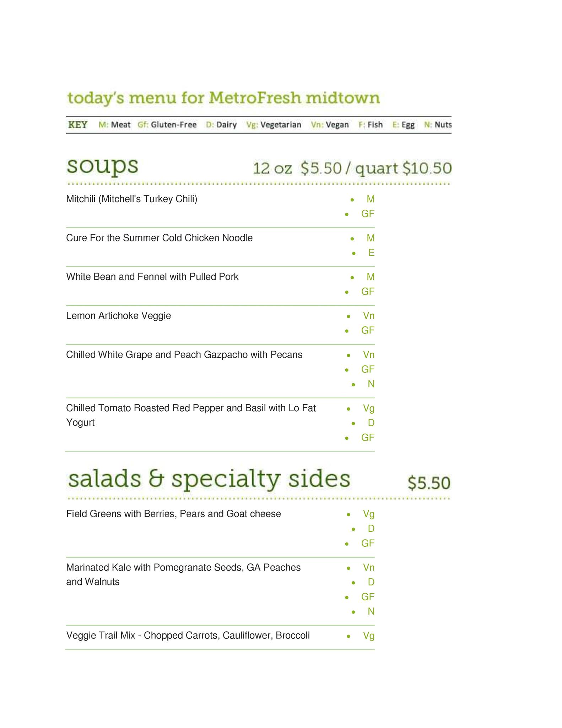This screenshot has height=728, width=562.
Task: Click Chilled White Grape and Peach Gazpacho
Action: pyautogui.click(x=184, y=355)
